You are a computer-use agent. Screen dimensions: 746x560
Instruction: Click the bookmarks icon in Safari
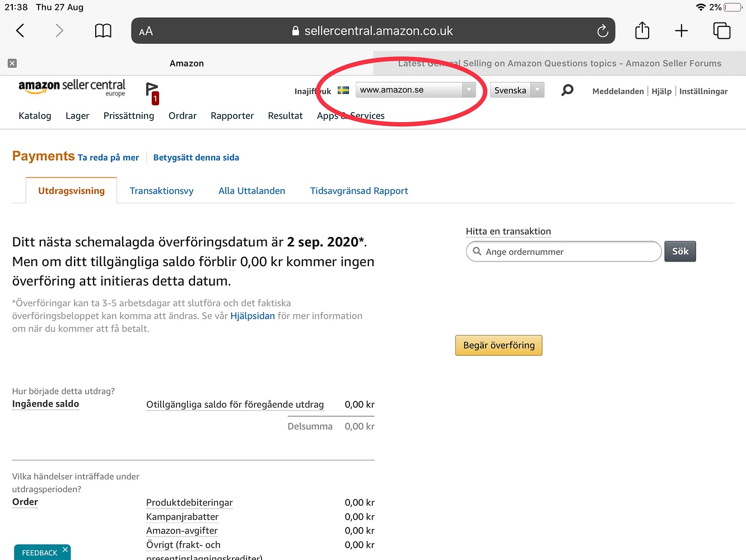[x=103, y=31]
